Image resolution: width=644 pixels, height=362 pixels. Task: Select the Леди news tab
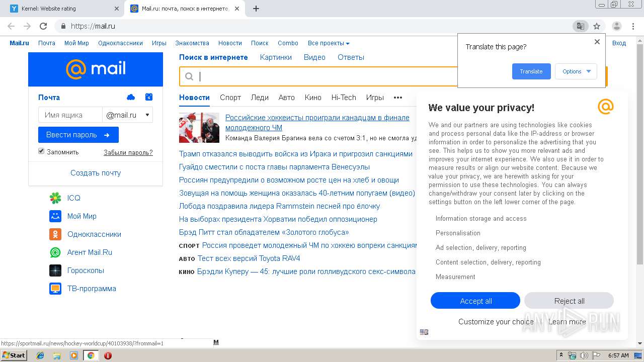click(260, 98)
